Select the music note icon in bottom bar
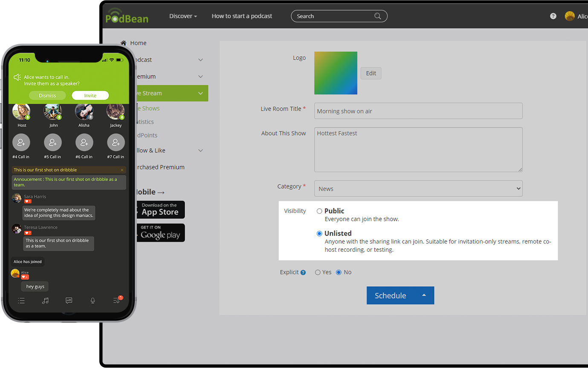This screenshot has height=368, width=588. click(45, 300)
